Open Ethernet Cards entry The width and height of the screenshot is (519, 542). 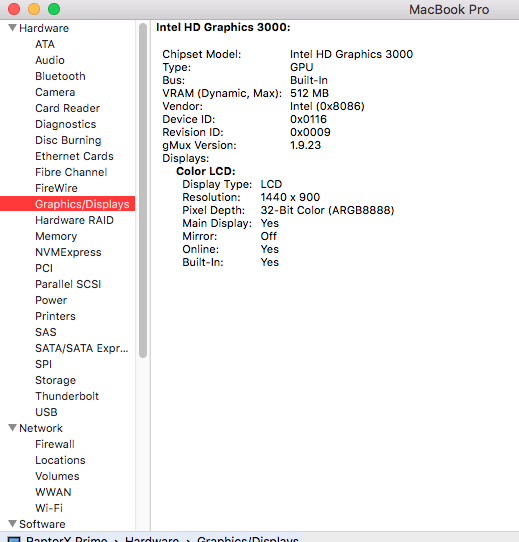74,156
